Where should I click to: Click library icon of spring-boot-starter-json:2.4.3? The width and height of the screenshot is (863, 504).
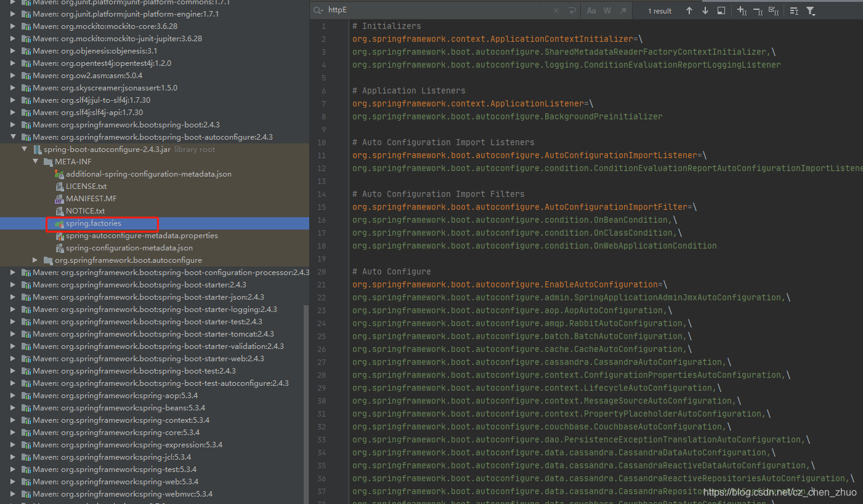[x=26, y=297]
